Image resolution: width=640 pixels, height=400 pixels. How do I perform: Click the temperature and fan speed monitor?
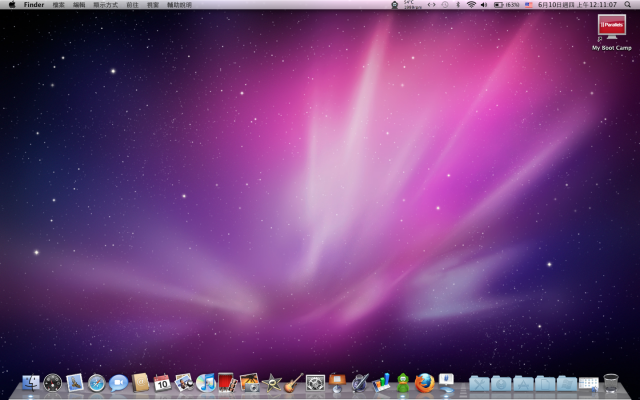coord(413,4)
